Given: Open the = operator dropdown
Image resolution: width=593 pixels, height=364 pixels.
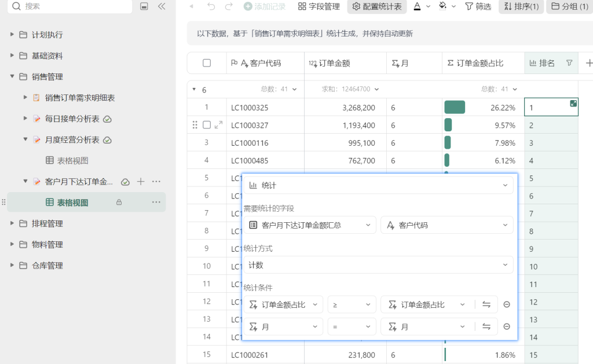Looking at the screenshot, I should click(352, 326).
